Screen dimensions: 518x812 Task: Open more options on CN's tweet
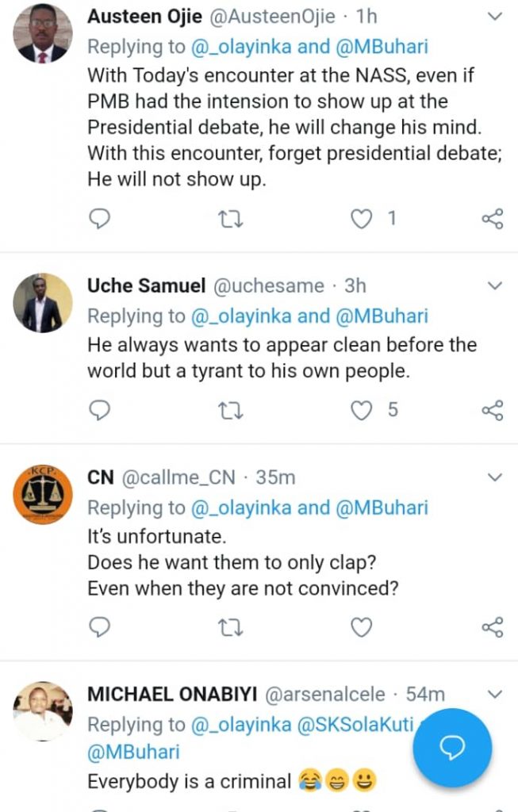495,477
